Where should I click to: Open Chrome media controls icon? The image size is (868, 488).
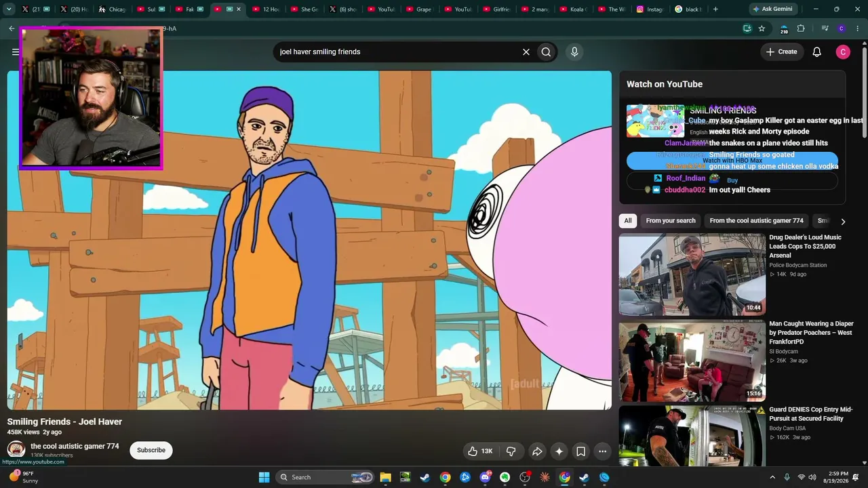pyautogui.click(x=825, y=28)
